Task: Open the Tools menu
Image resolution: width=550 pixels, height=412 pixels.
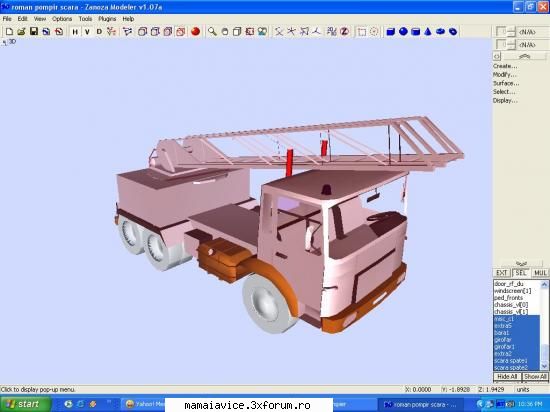Action: 85,19
